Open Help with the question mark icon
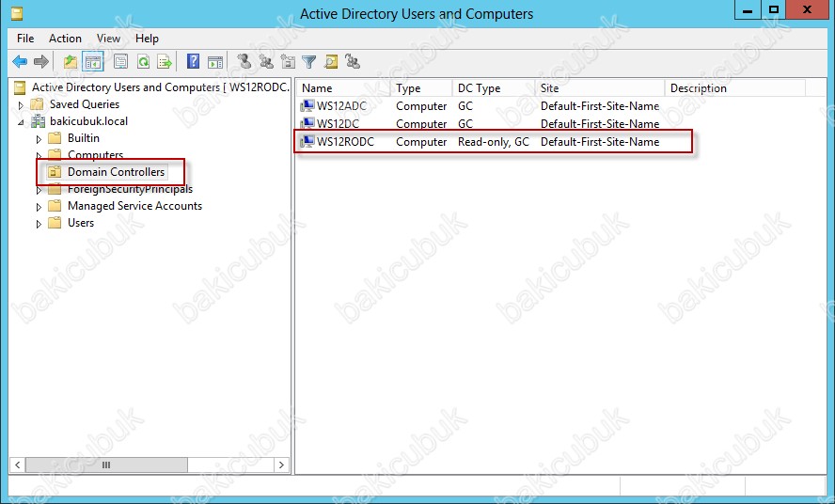This screenshot has height=504, width=835. click(194, 62)
